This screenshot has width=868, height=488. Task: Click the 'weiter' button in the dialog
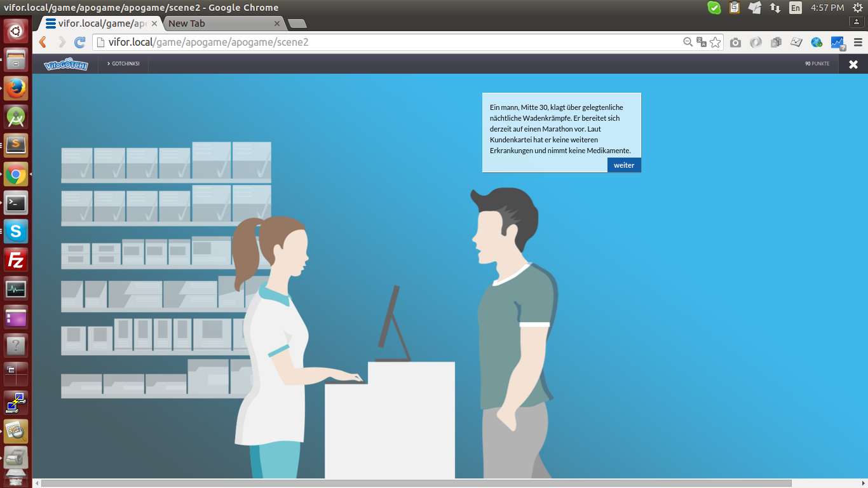click(623, 165)
